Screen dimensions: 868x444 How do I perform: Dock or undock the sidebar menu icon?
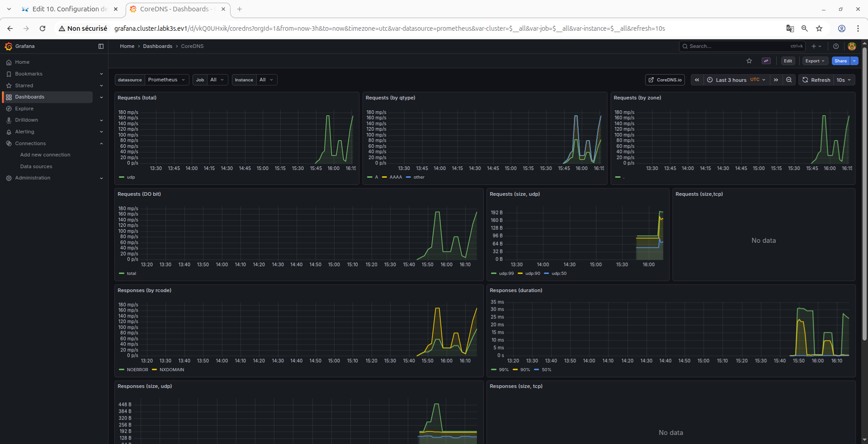coord(101,46)
